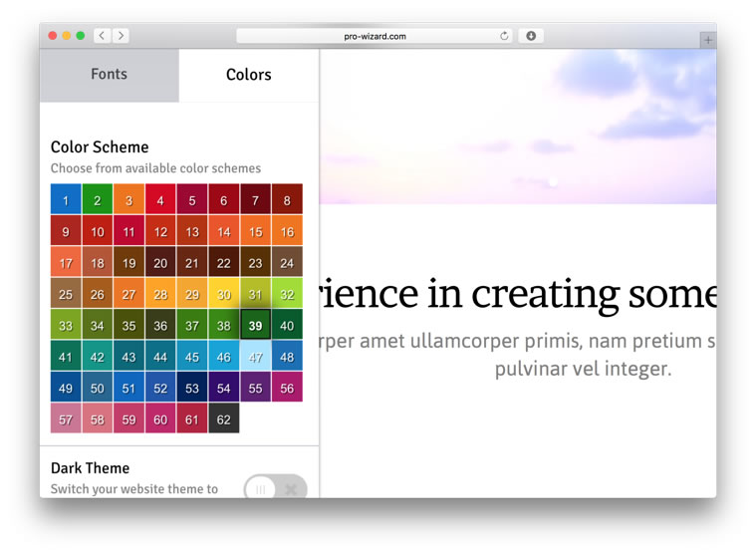The width and height of the screenshot is (756, 554).
Task: Click the pink sky hero image
Action: click(518, 127)
